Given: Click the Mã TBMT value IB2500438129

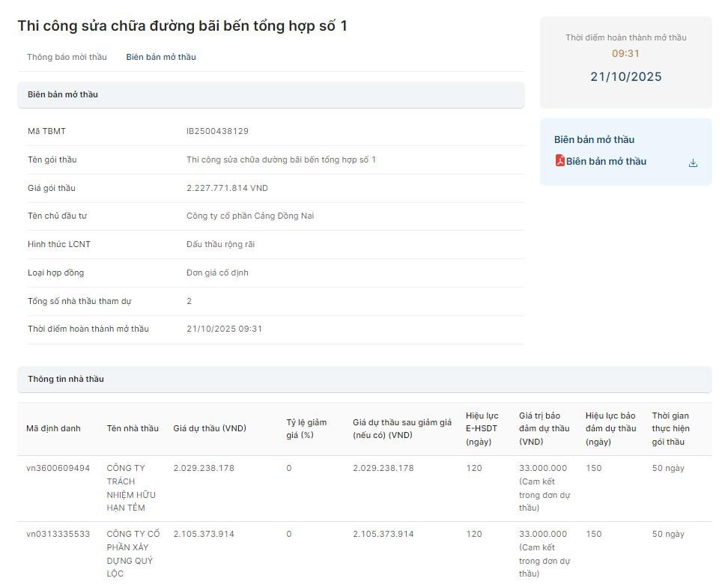Looking at the screenshot, I should coord(217,131).
